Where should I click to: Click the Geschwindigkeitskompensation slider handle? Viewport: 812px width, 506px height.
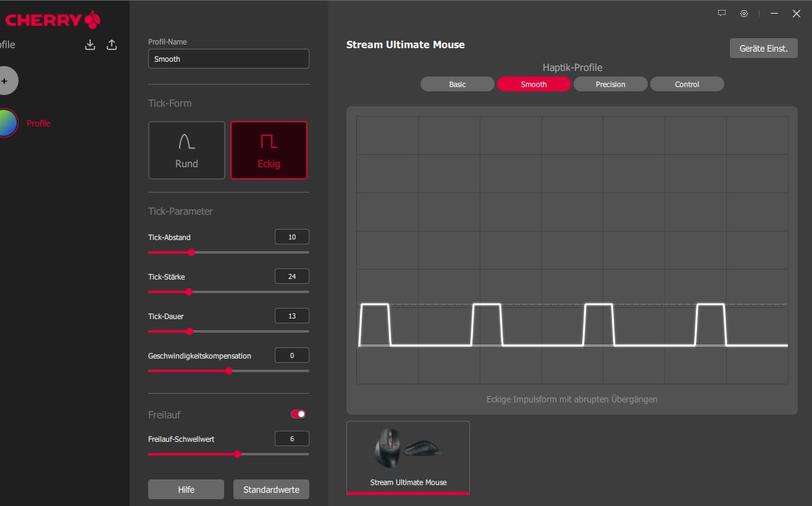(229, 371)
